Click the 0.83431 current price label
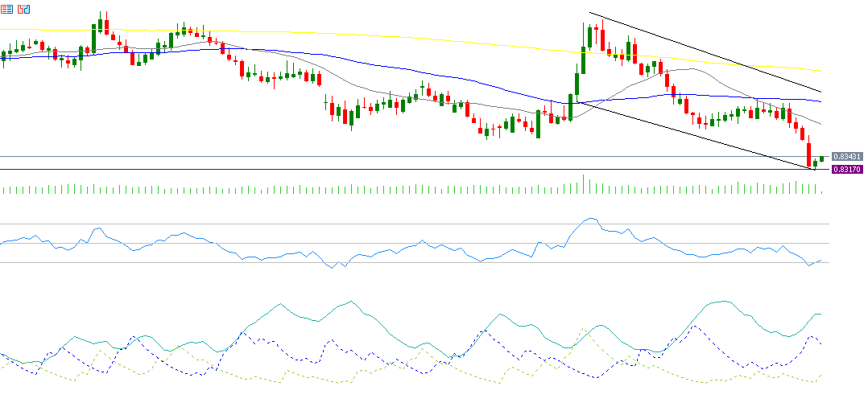 click(x=847, y=156)
